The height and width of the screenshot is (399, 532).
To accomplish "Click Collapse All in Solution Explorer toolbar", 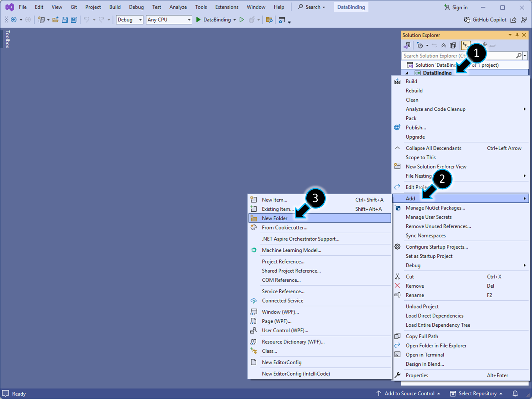I will tap(444, 45).
